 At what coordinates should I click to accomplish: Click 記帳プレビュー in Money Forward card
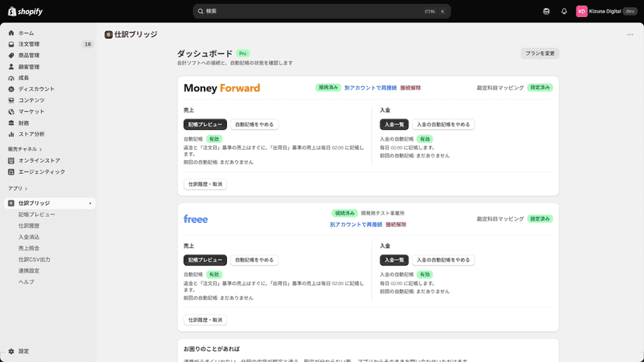point(205,124)
